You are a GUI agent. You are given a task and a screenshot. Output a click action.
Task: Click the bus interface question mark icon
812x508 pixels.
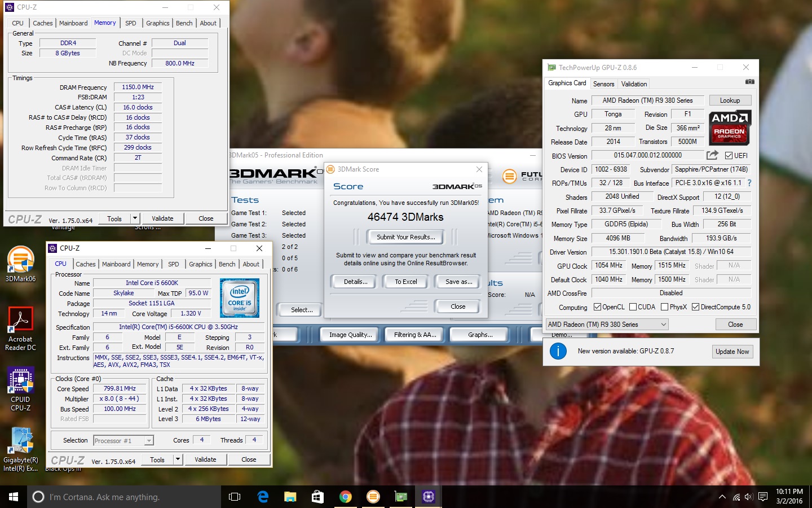click(749, 183)
